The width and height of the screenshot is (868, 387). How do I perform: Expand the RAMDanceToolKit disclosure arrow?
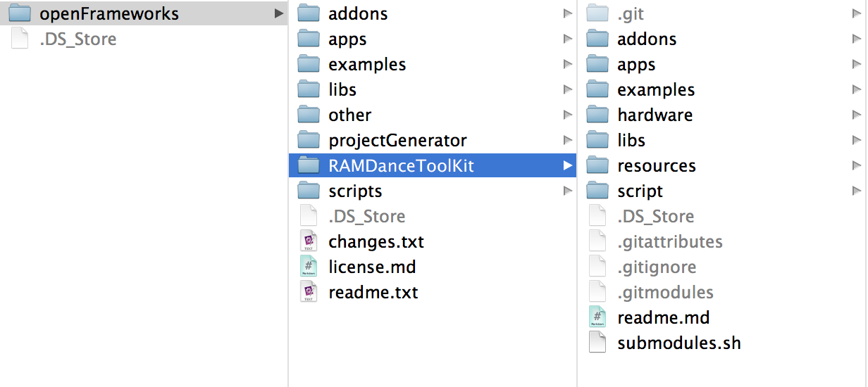(567, 165)
